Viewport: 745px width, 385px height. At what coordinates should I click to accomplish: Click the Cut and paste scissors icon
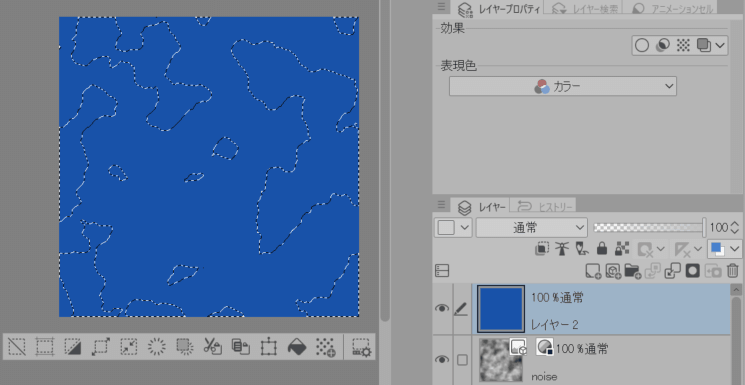point(212,346)
